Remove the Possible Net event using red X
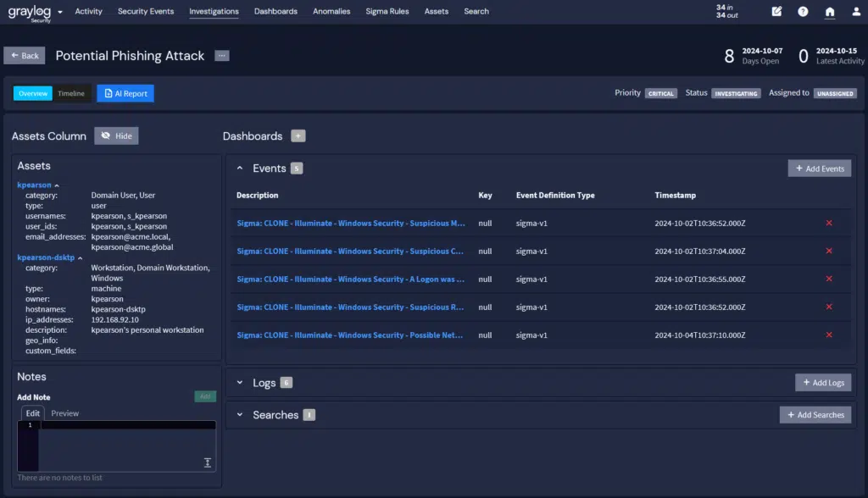The image size is (868, 498). [x=828, y=335]
